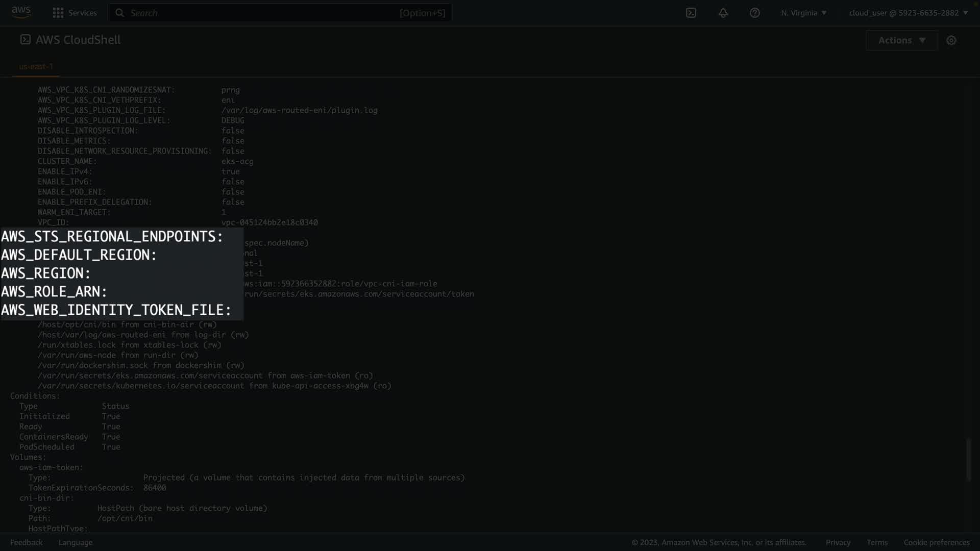Image resolution: width=980 pixels, height=551 pixels.
Task: Open the notifications bell icon
Action: coord(723,13)
